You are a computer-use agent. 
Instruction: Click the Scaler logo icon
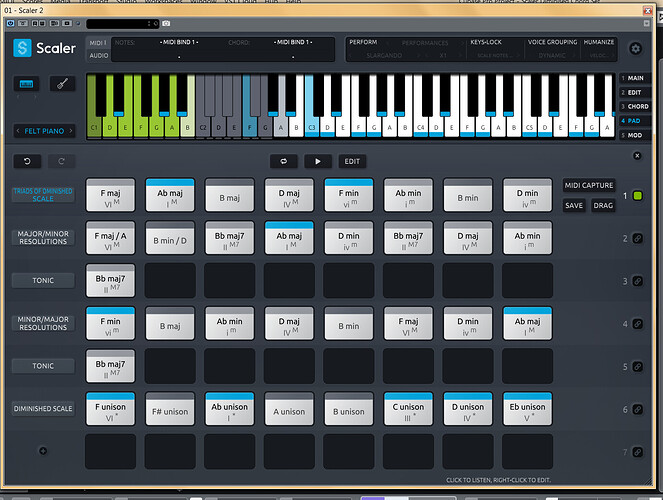tap(22, 48)
